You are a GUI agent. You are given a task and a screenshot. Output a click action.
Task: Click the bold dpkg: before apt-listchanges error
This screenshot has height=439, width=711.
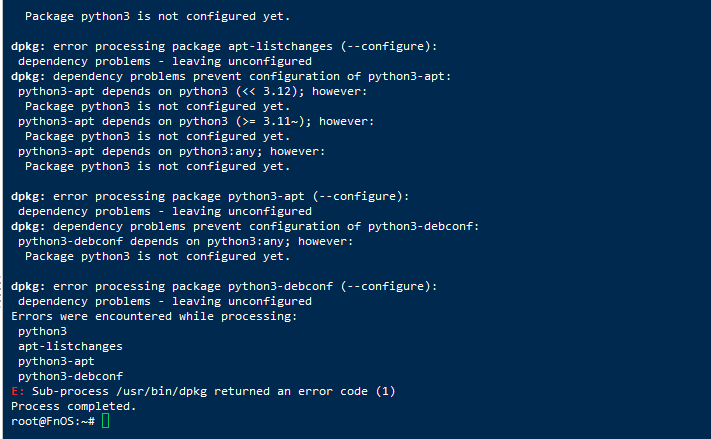pyautogui.click(x=28, y=46)
